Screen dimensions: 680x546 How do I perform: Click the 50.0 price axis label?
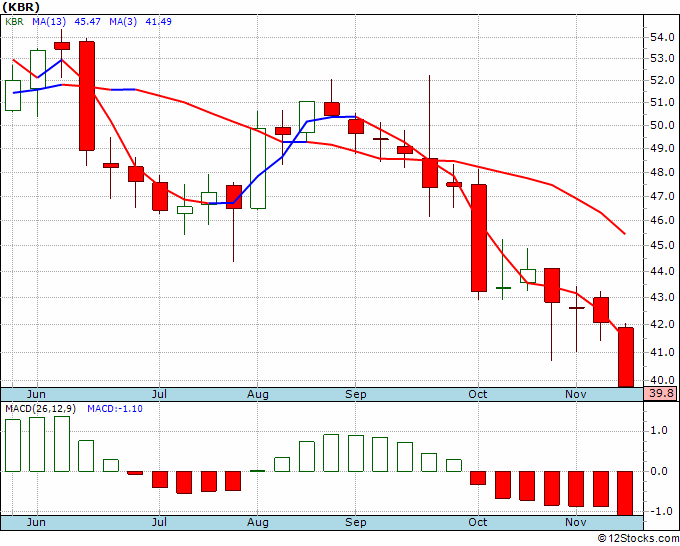(662, 125)
